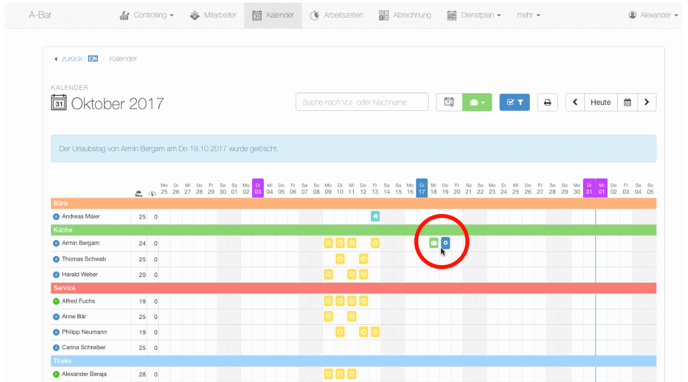Click the Heute button
688x382 pixels.
(601, 102)
